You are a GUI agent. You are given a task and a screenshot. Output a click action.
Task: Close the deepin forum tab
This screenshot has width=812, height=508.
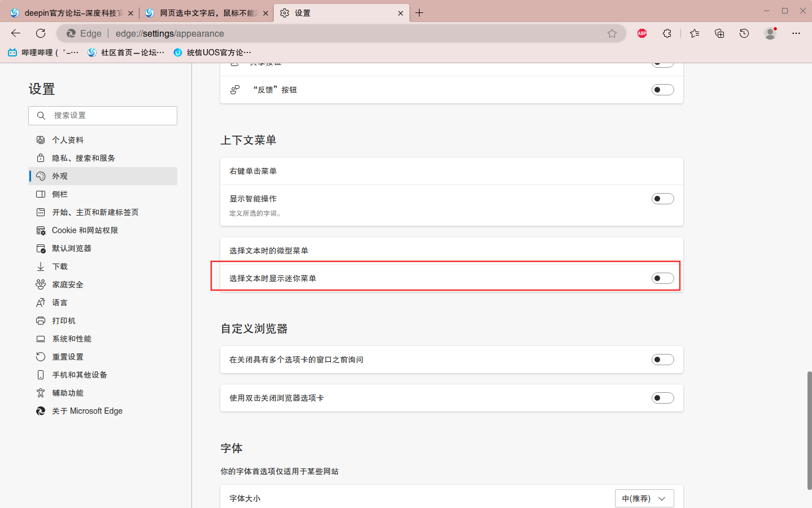[x=130, y=13]
